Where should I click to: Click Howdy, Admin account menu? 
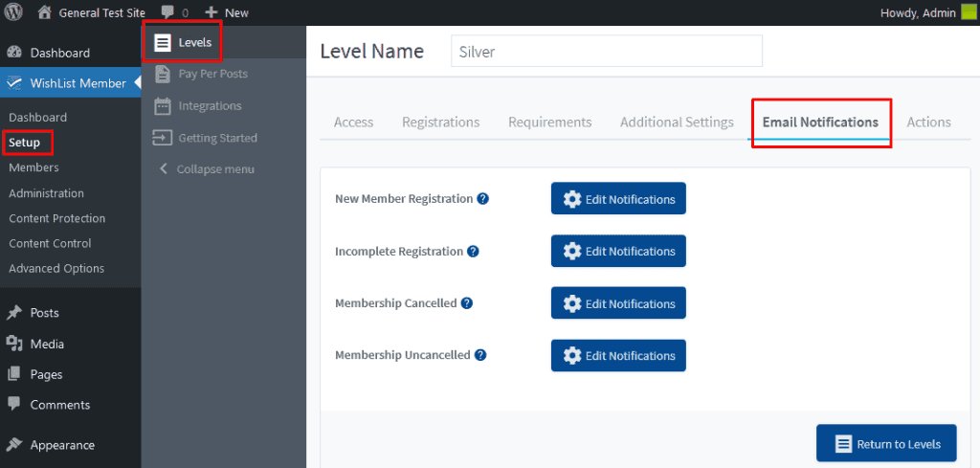[918, 12]
